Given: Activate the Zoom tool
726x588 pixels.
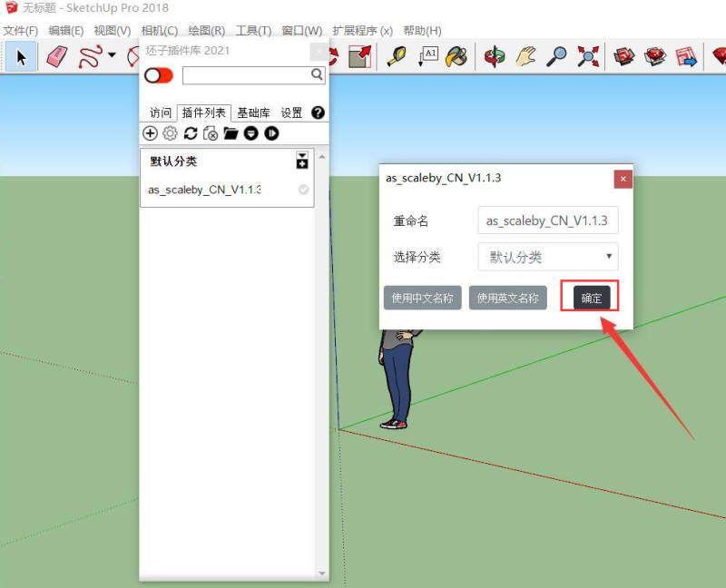Looking at the screenshot, I should click(x=555, y=56).
